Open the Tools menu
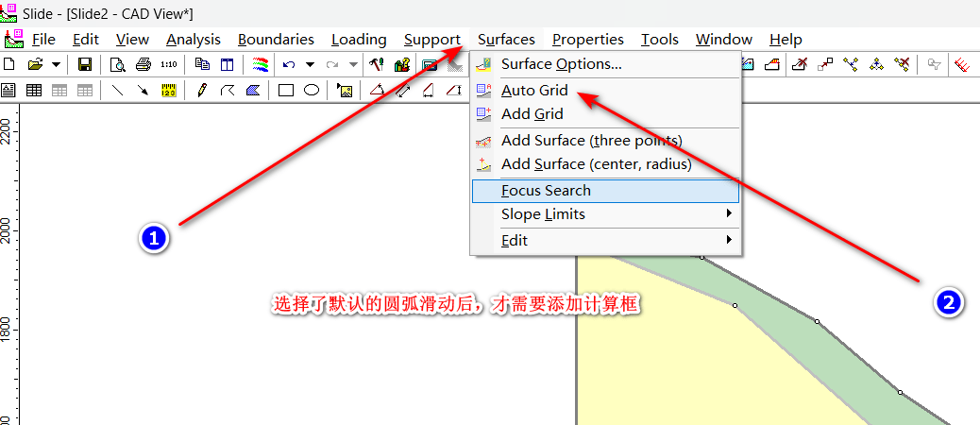Image resolution: width=980 pixels, height=425 pixels. pyautogui.click(x=659, y=40)
